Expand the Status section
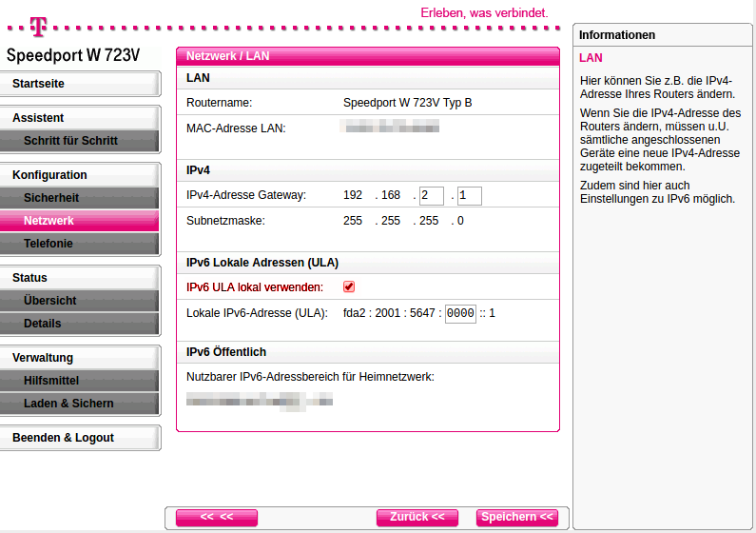This screenshot has height=533, width=756. [x=80, y=278]
